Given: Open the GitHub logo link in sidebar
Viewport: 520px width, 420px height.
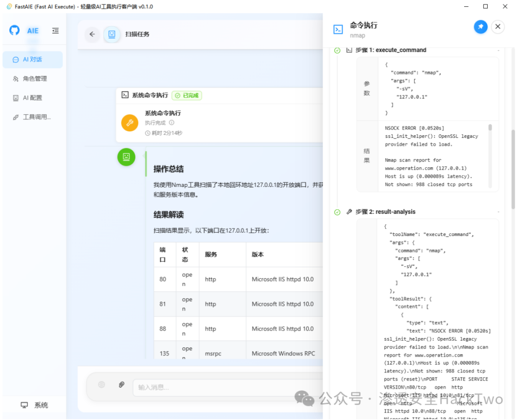Looking at the screenshot, I should (14, 30).
